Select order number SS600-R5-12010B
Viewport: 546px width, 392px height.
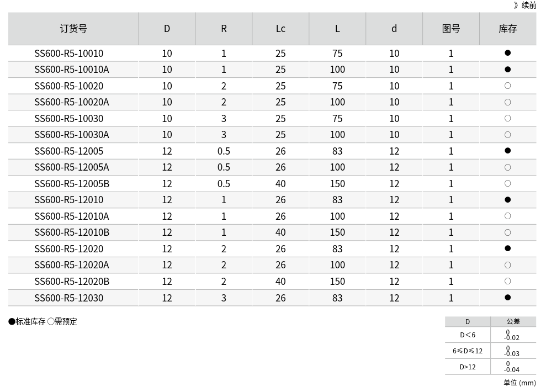[72, 232]
